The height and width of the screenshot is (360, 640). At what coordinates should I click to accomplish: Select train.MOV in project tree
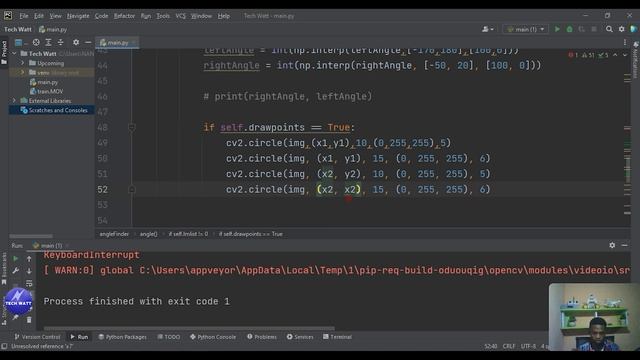[x=47, y=91]
